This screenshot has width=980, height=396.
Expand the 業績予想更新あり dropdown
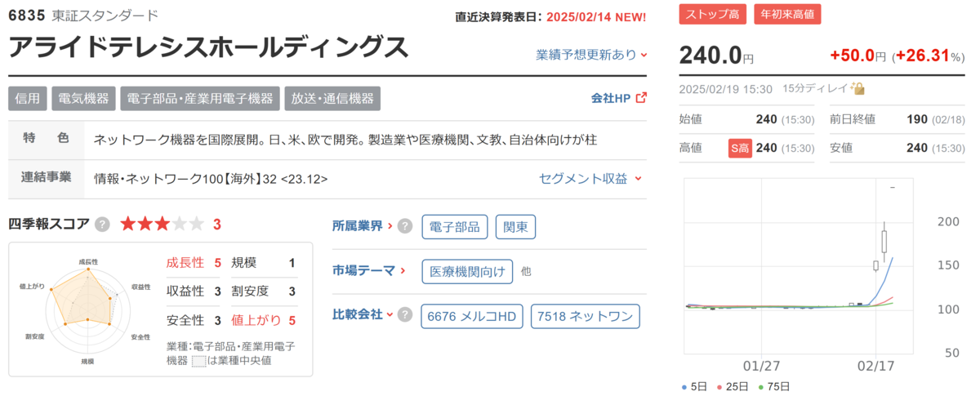coord(591,55)
